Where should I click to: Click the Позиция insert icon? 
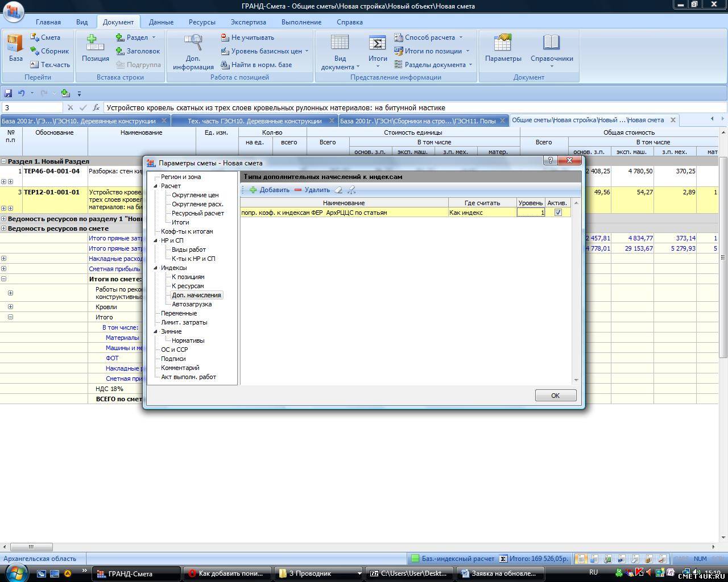[x=95, y=48]
